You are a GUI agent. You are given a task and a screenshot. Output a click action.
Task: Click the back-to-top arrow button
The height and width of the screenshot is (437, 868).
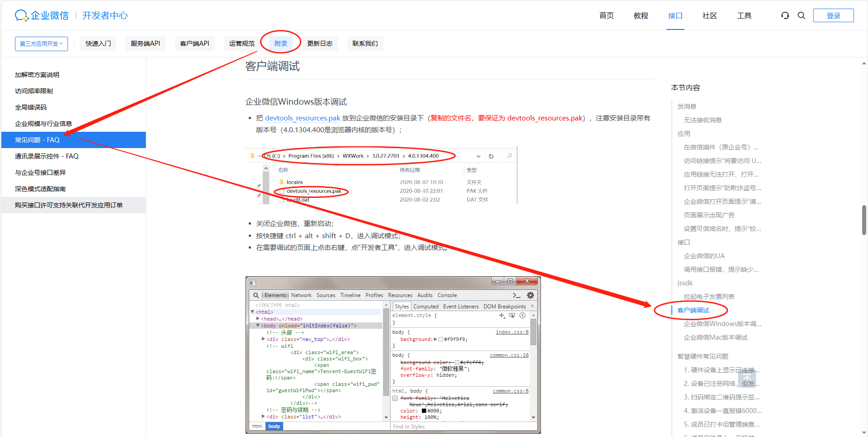747,379
